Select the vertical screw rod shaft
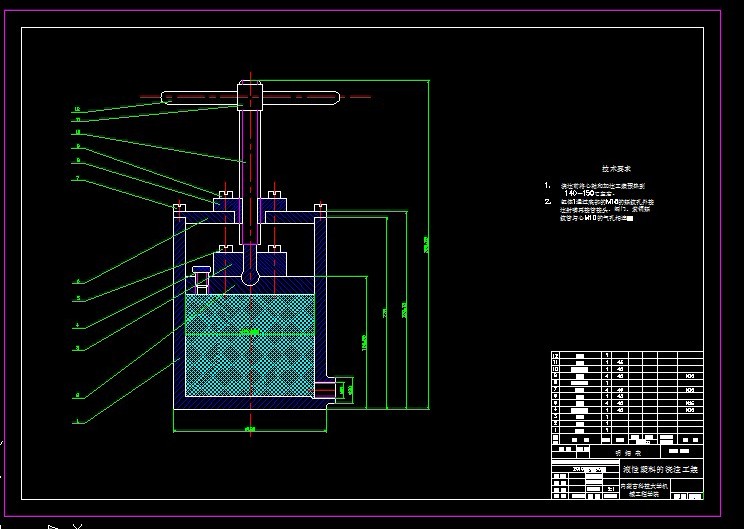The image size is (744, 529). [250, 176]
